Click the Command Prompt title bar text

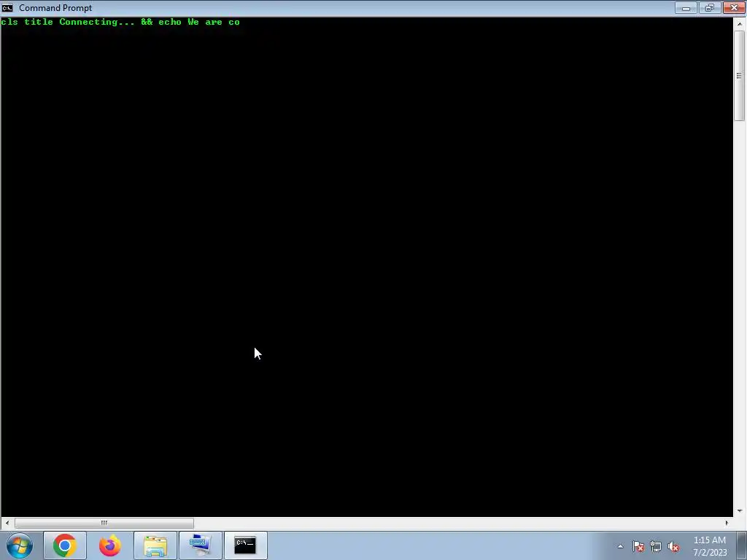[x=55, y=7]
